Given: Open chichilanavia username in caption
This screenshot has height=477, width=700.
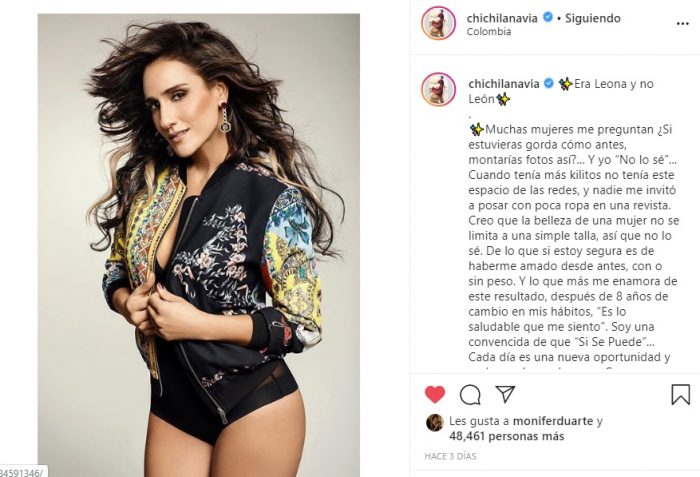Looking at the screenshot, I should 504,84.
